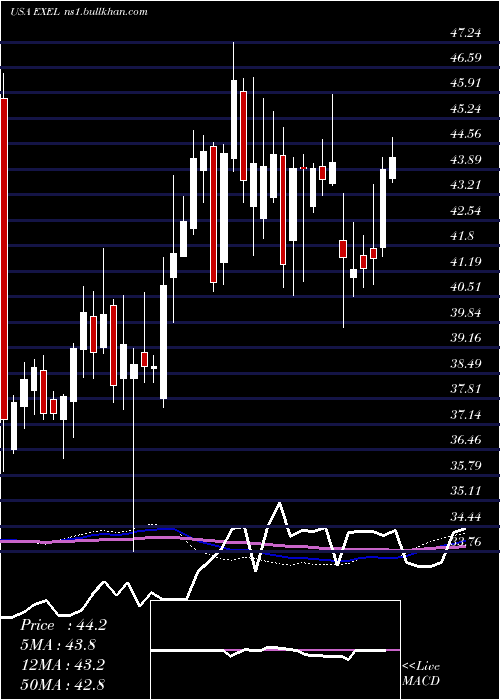Click the large red candlestick at far left
Viewport: 500px width, 700px height.
pos(4,259)
